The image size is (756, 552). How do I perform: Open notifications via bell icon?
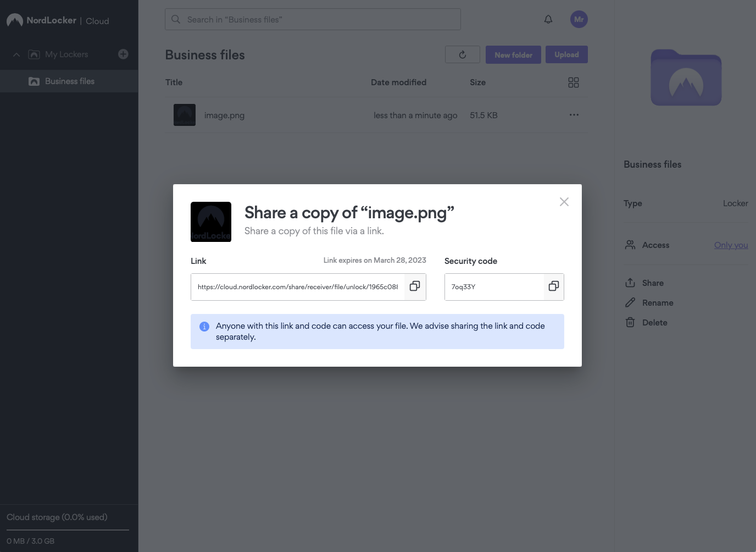point(548,19)
